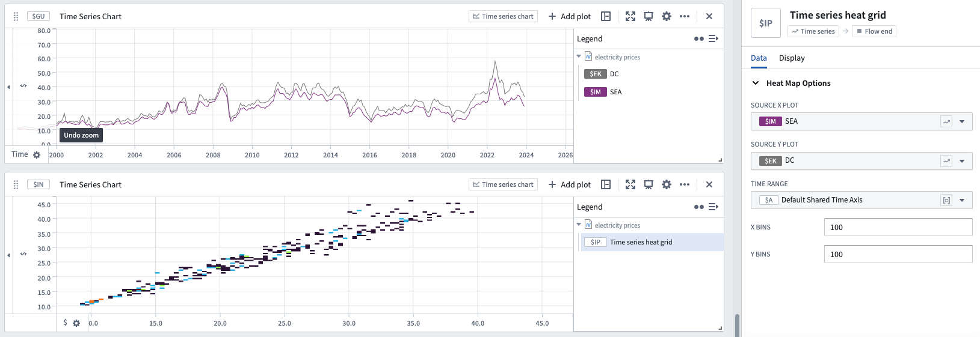Click the time axis icon in the Time Range field
Viewport: 980px width, 337px height.
[946, 200]
